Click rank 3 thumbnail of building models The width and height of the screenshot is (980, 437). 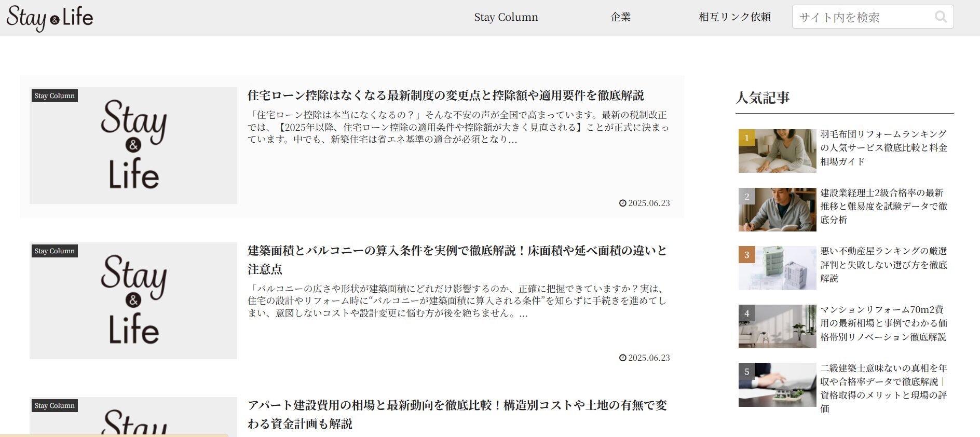click(778, 268)
